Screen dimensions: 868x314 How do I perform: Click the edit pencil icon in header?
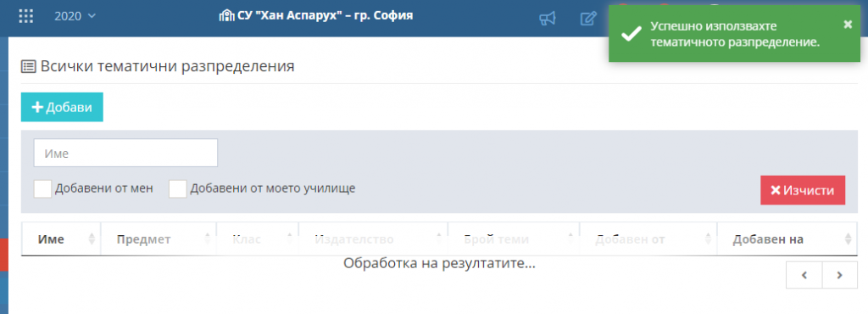(588, 19)
